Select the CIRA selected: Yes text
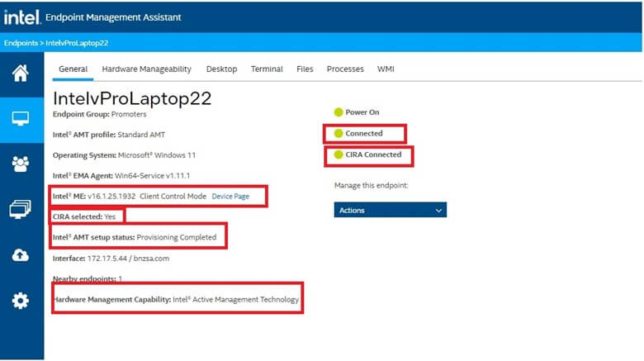Viewport: 644px width, 361px height. [x=84, y=216]
